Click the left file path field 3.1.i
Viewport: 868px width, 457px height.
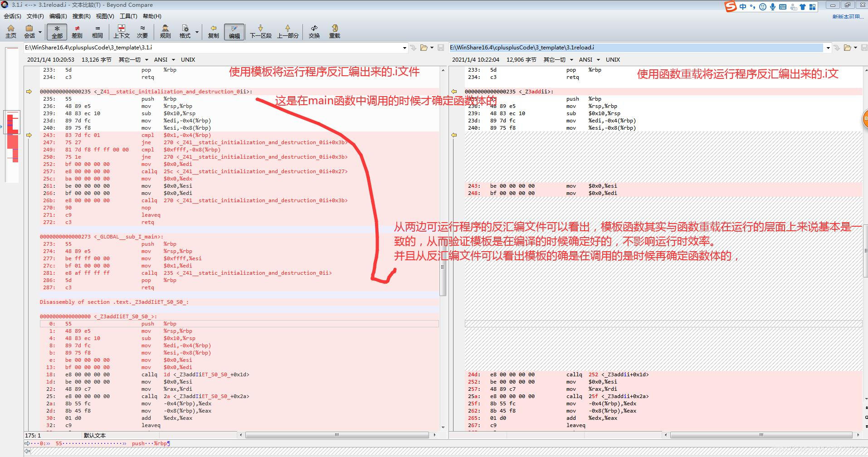pos(213,48)
